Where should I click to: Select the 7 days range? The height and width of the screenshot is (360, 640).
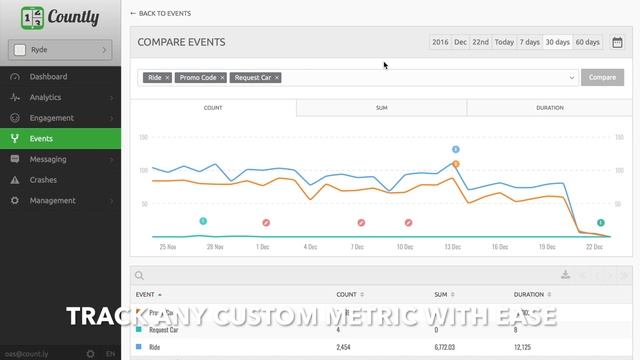529,42
